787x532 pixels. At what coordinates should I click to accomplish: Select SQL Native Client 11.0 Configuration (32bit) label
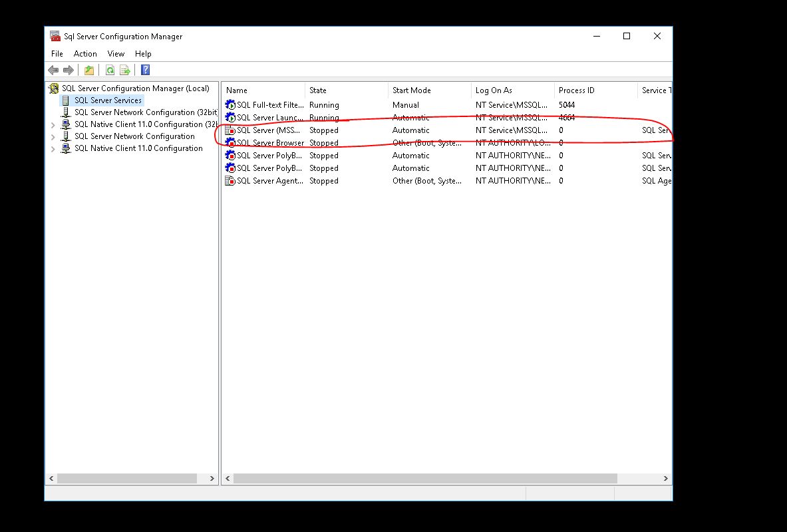(146, 124)
